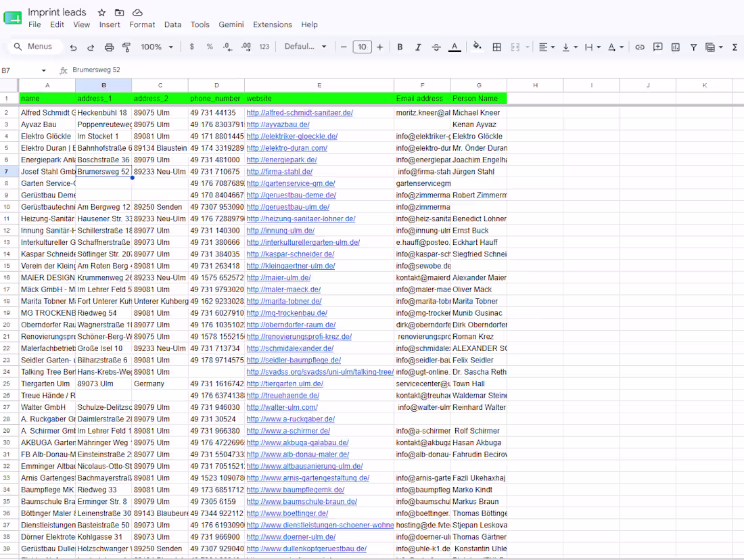Open link tiergarten.ulm.de

[285, 384]
